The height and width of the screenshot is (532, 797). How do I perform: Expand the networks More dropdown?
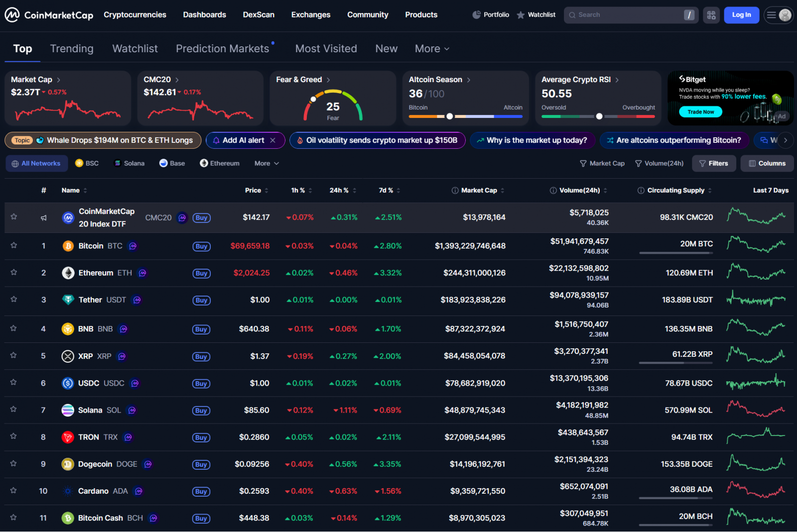[x=266, y=163]
